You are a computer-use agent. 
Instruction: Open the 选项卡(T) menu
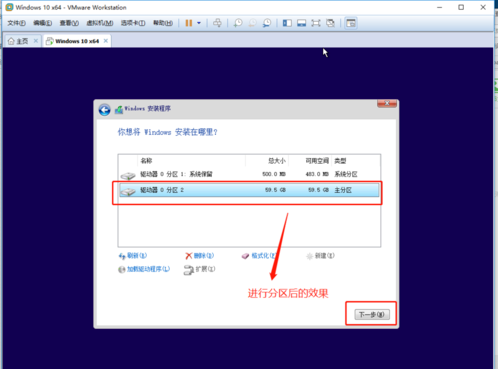click(133, 23)
